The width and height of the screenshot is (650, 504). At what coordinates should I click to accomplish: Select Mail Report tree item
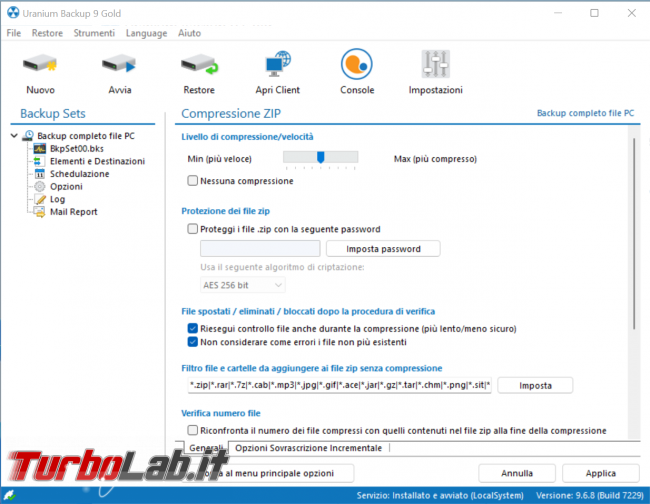point(74,212)
